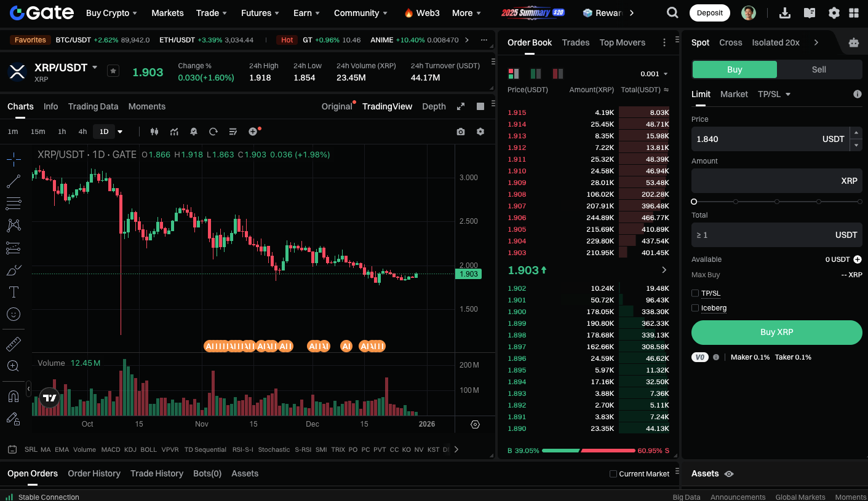Increase price with the up stepper arrow

(x=856, y=133)
